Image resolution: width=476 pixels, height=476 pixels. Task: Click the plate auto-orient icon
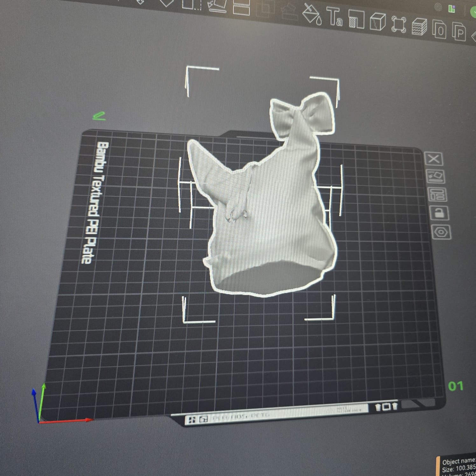[x=436, y=176]
